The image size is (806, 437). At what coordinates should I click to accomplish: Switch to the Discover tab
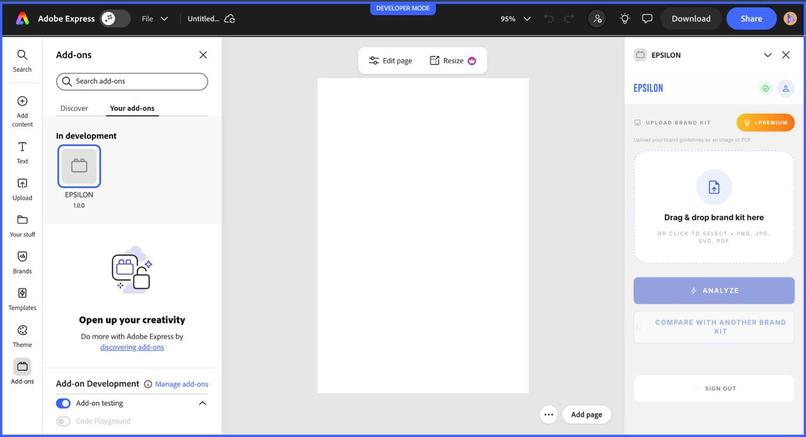tap(74, 108)
